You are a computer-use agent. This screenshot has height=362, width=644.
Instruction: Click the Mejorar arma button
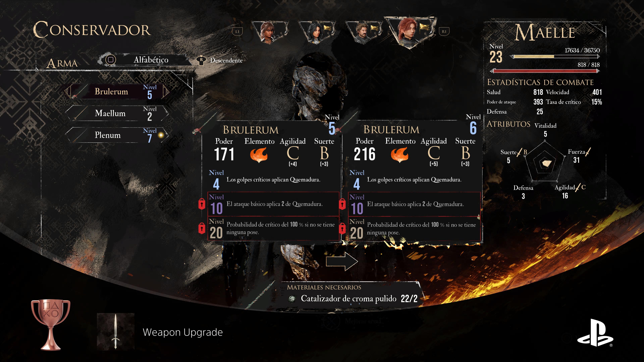[353, 321]
